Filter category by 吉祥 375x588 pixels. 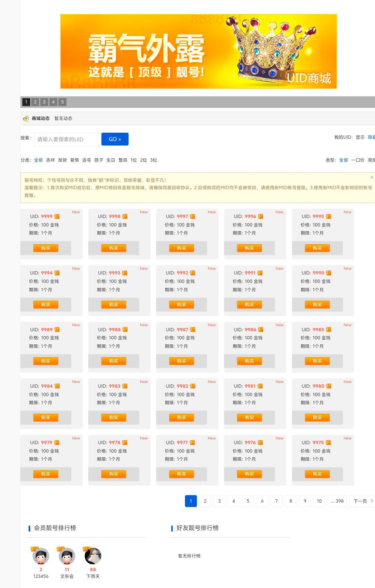coord(50,160)
